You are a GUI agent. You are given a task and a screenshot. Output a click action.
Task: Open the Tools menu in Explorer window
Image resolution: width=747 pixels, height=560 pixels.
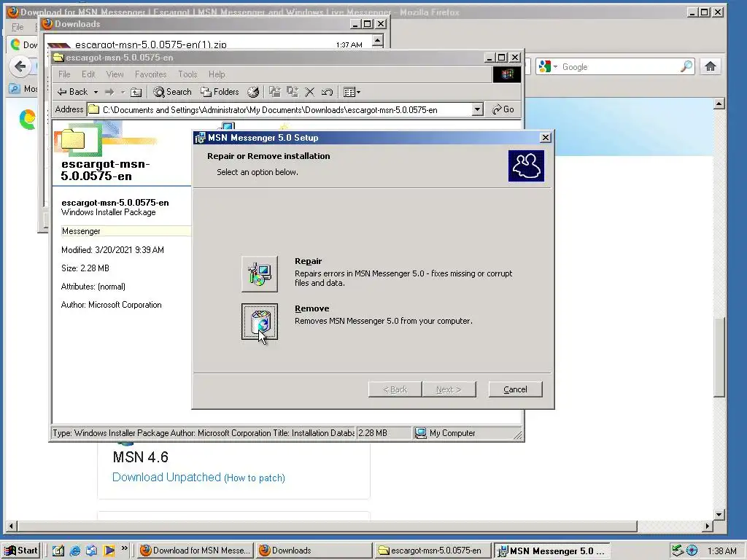(187, 74)
